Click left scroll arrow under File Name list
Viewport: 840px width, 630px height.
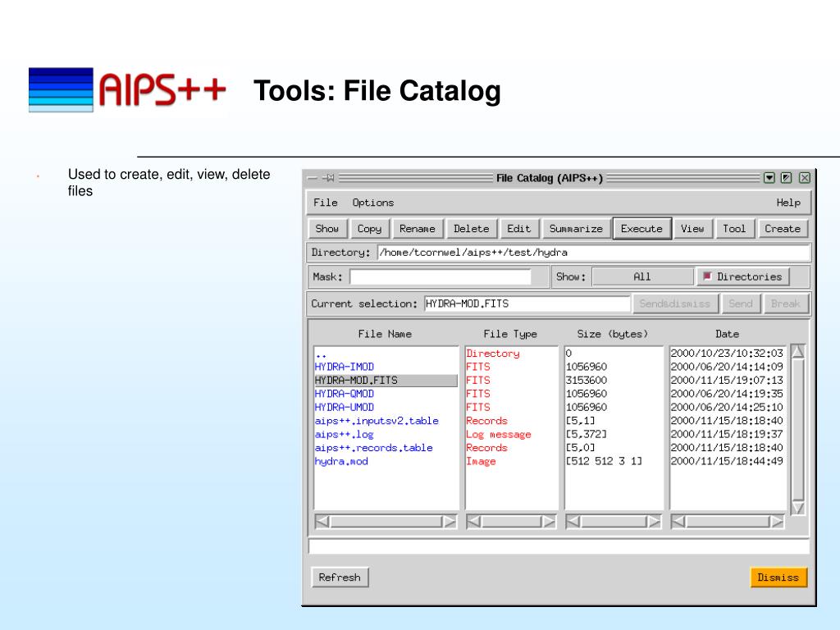tap(322, 521)
